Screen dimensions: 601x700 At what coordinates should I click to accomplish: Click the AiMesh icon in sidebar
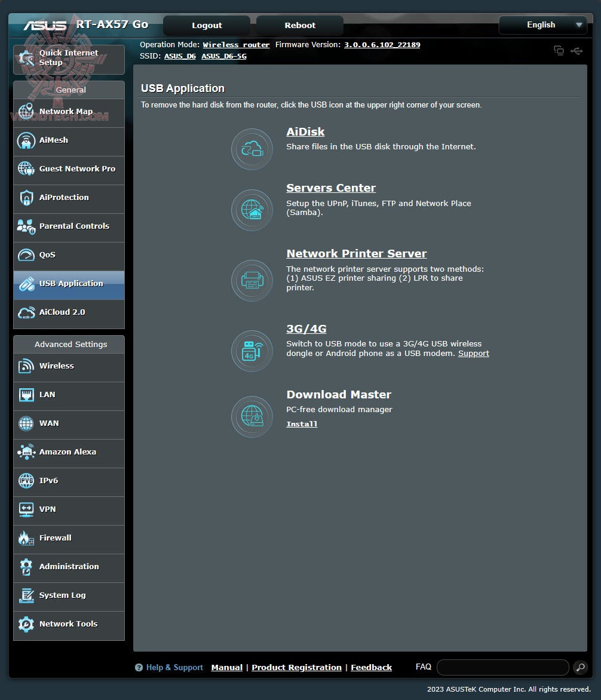click(26, 140)
